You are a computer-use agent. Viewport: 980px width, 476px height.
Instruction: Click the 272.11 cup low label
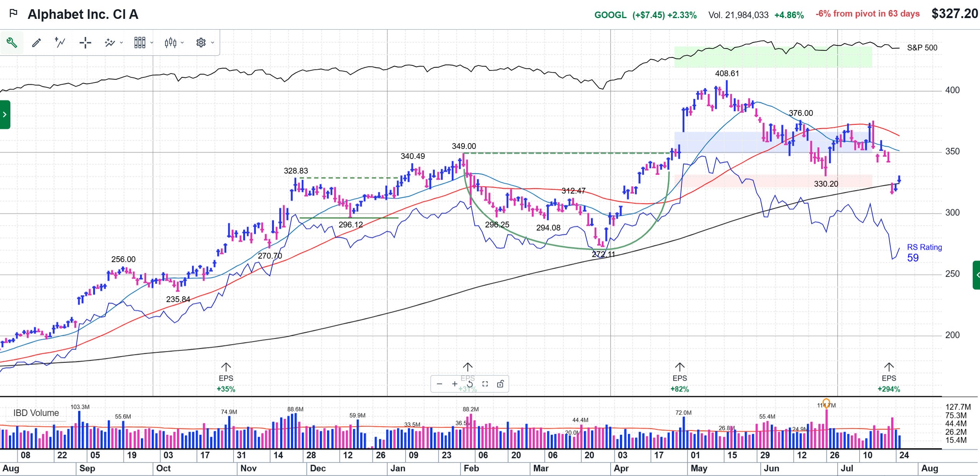pyautogui.click(x=603, y=254)
